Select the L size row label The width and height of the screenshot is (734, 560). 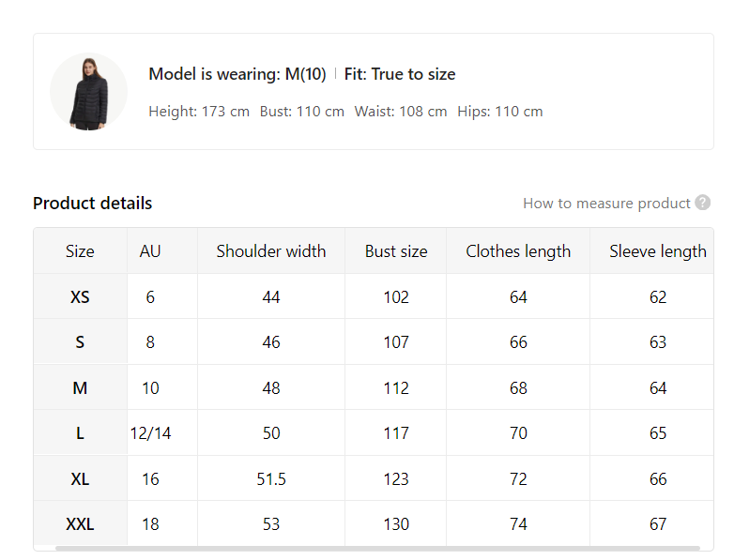(x=80, y=433)
